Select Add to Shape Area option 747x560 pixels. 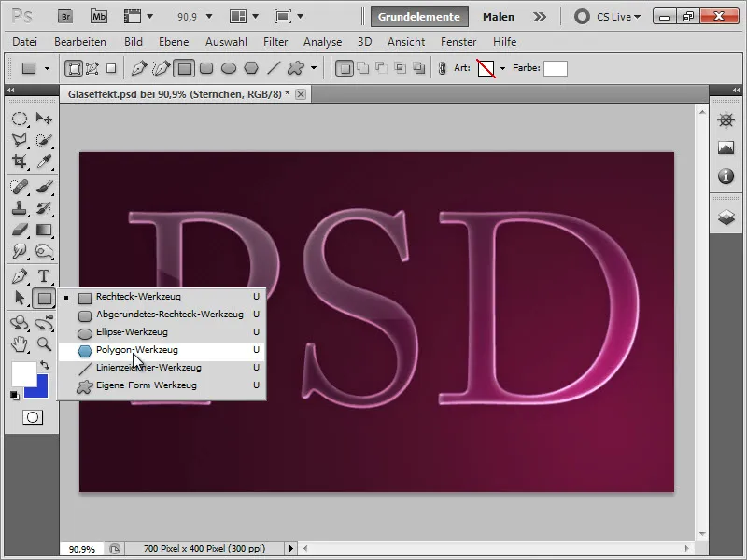pos(363,68)
